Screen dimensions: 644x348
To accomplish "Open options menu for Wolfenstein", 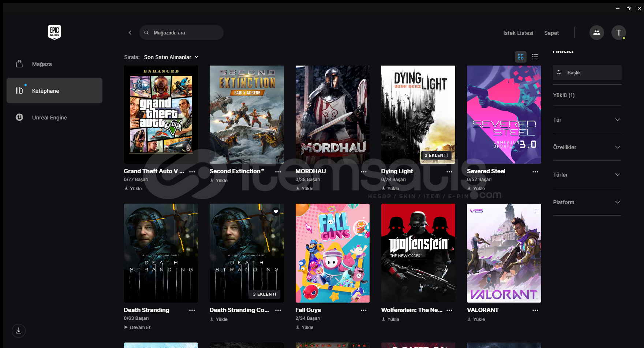I will point(449,310).
